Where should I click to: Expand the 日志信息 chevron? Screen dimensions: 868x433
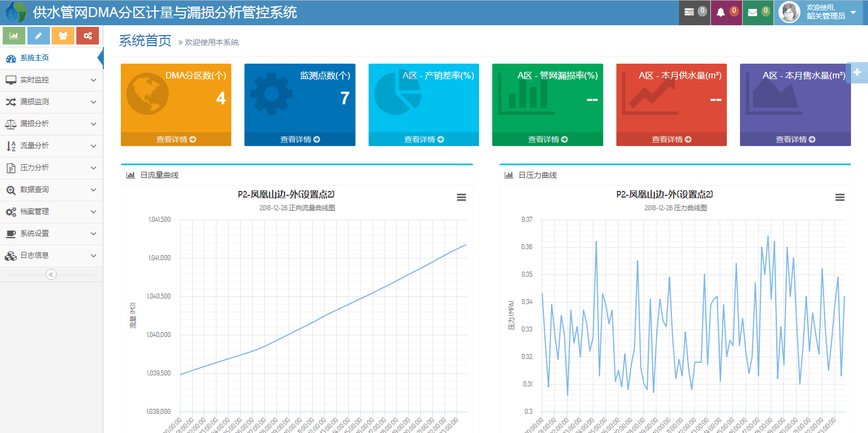click(93, 256)
